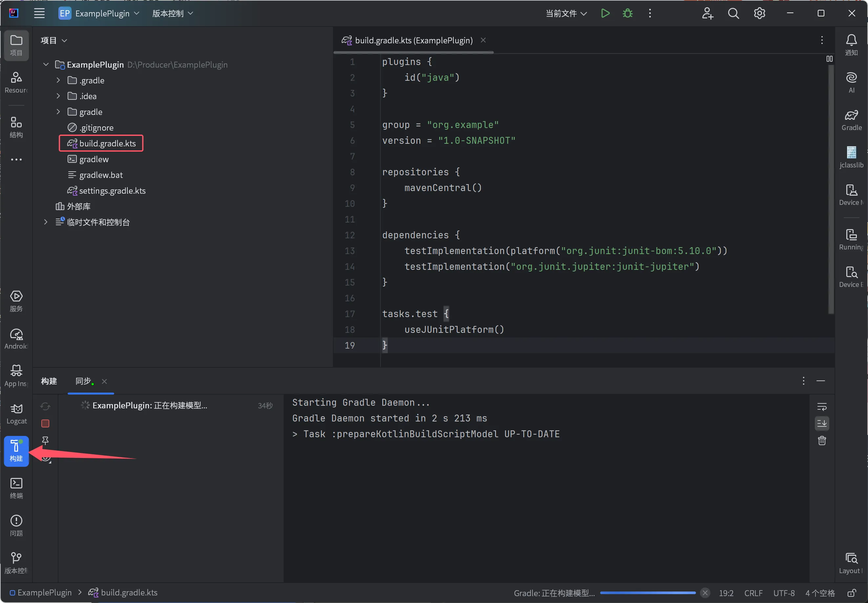Open the Logcat tool window
The image size is (868, 603).
click(16, 413)
